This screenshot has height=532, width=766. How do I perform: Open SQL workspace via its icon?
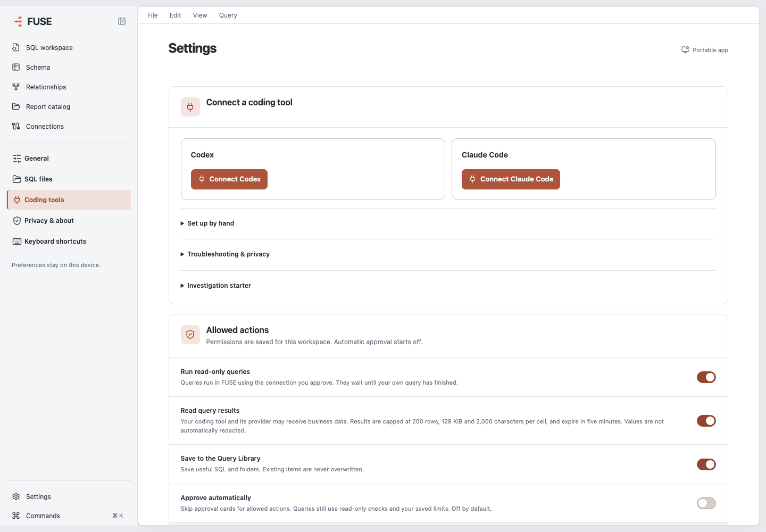point(16,47)
